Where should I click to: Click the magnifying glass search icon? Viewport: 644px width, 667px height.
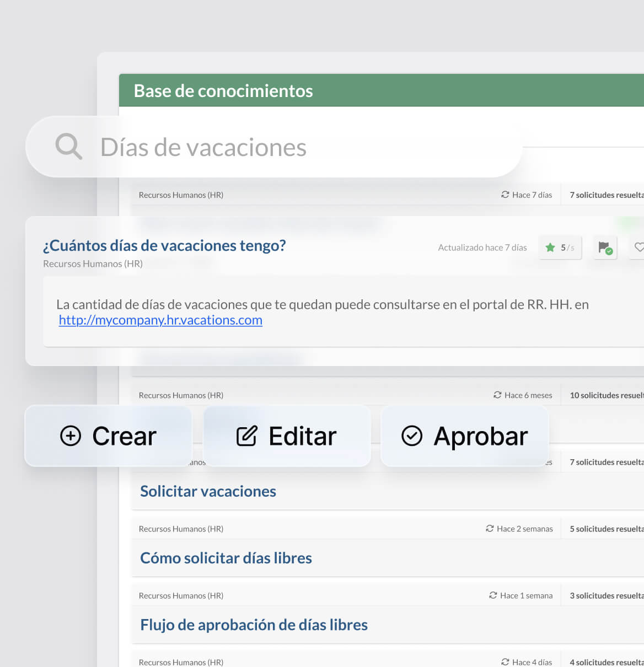[69, 147]
